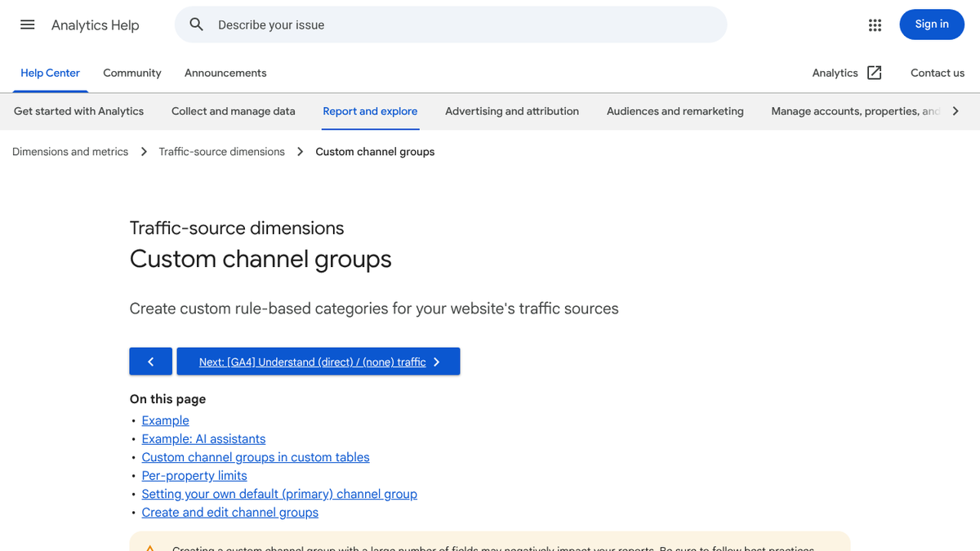
Task: Open the Analytics product link
Action: tap(835, 73)
